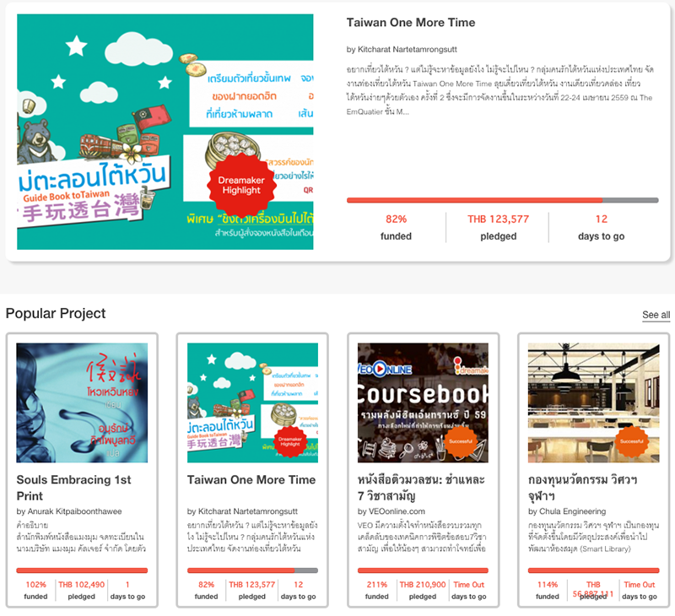Open the Souls Embracing 1st Print thumbnail
The image size is (675, 616).
(82, 403)
